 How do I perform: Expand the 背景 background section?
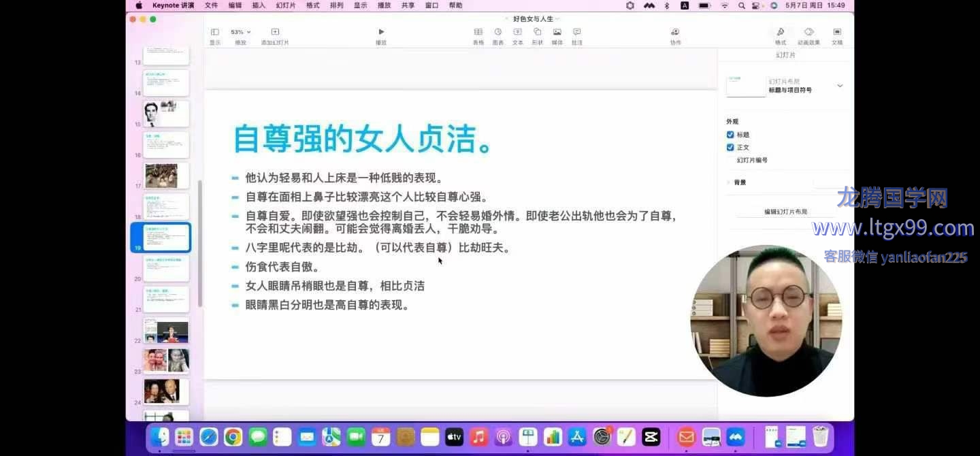[x=729, y=182]
